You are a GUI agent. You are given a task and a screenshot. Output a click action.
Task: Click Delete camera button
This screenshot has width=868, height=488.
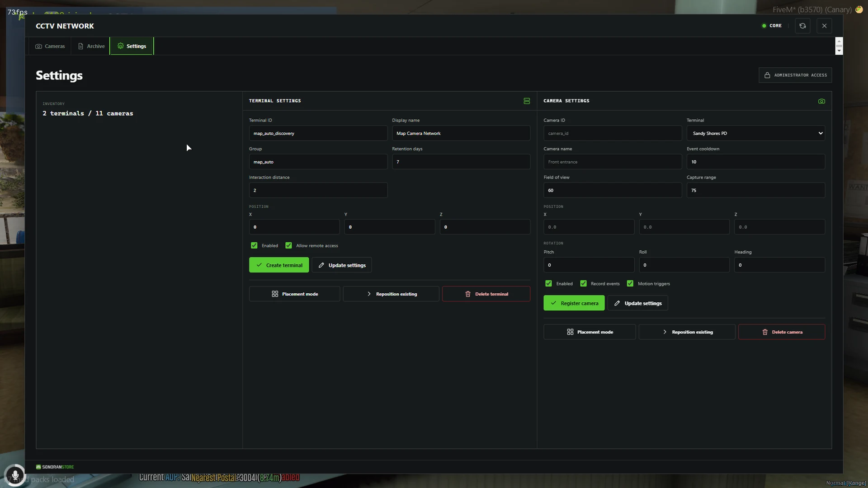click(x=782, y=332)
